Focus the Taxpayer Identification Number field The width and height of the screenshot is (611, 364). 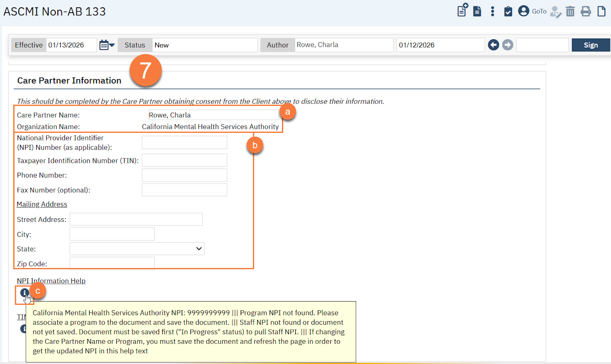(x=184, y=160)
